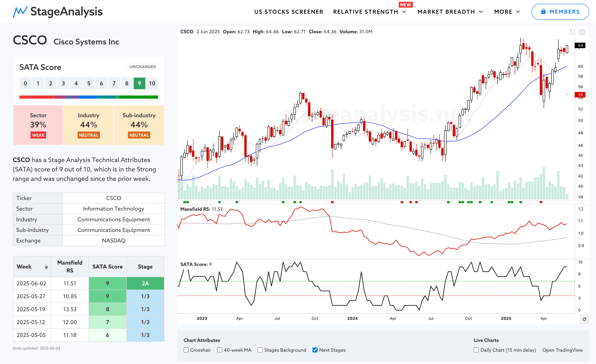Click the Members button

coord(560,12)
